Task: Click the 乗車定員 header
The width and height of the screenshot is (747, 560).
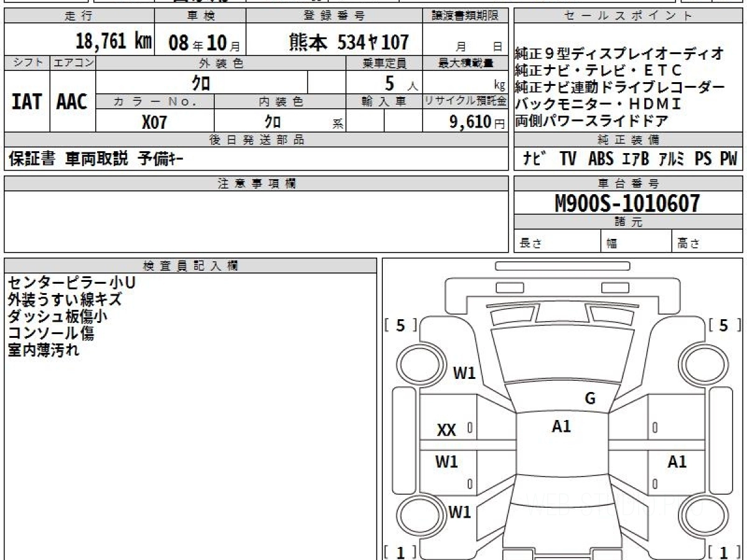Action: tap(384, 63)
